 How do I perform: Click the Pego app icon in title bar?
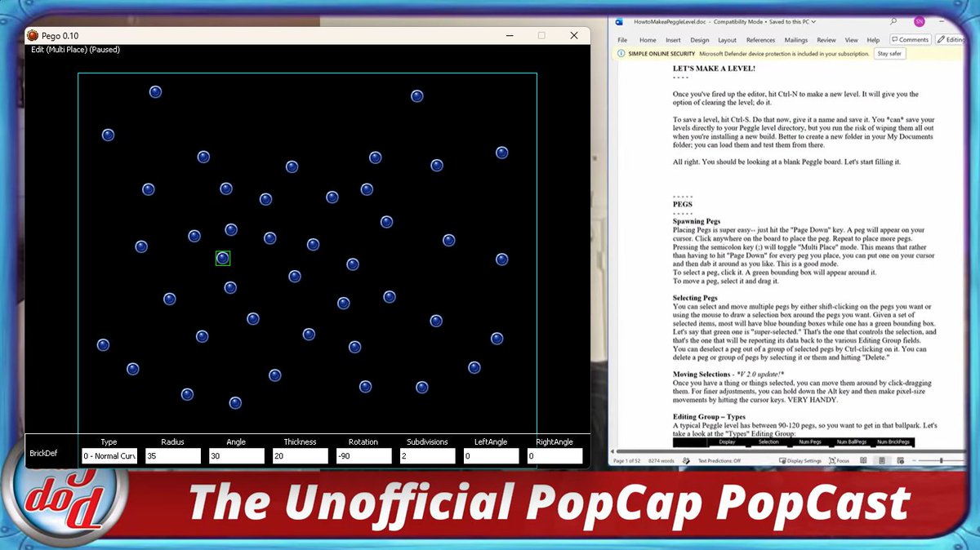33,36
